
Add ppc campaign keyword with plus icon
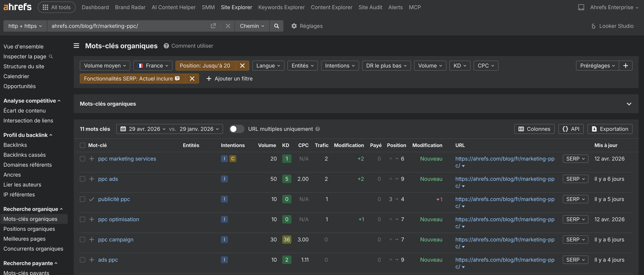92,240
